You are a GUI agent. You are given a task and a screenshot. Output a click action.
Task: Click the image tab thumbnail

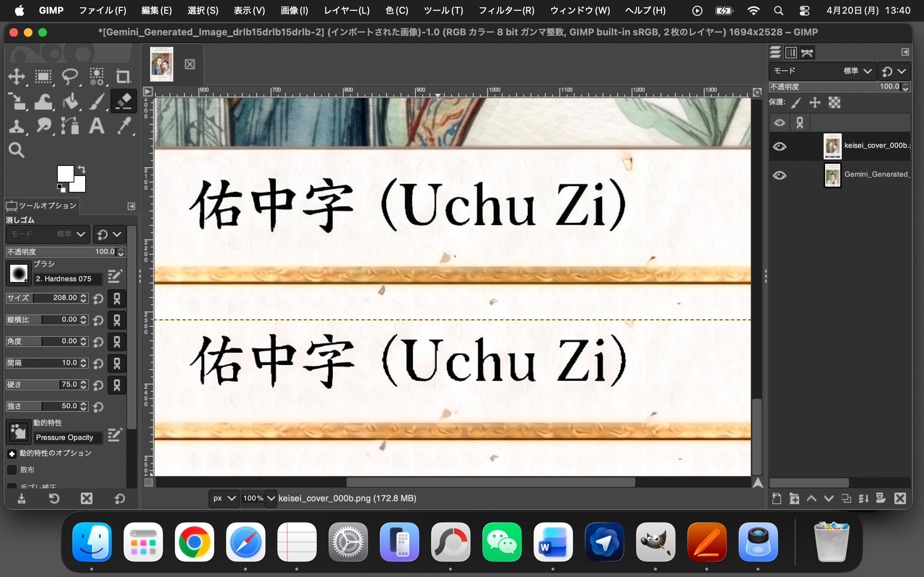pos(161,64)
